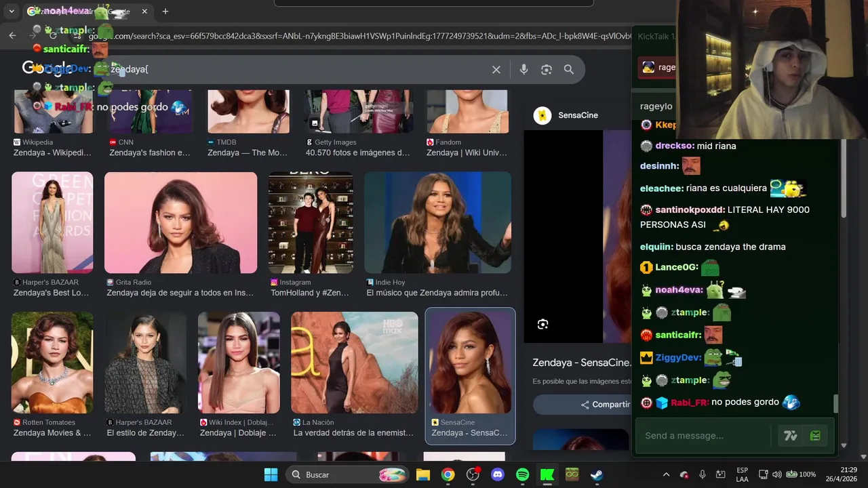Open the Zendaya - SensaCine preview title link
This screenshot has height=488, width=868.
pos(581,363)
